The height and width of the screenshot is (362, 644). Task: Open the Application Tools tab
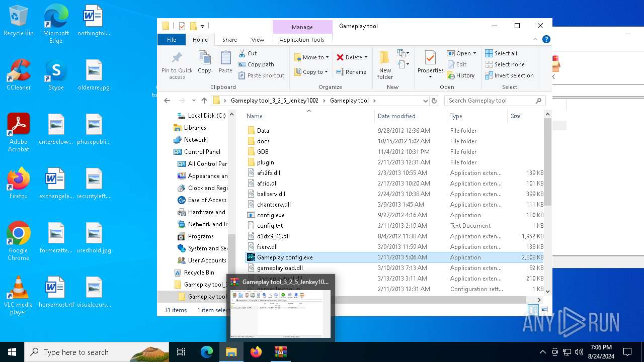302,40
